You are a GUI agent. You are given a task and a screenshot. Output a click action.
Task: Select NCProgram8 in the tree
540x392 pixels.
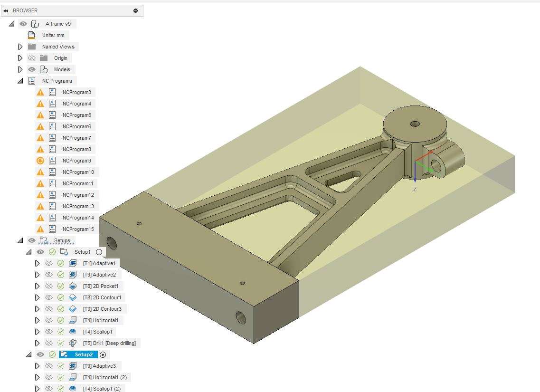77,149
